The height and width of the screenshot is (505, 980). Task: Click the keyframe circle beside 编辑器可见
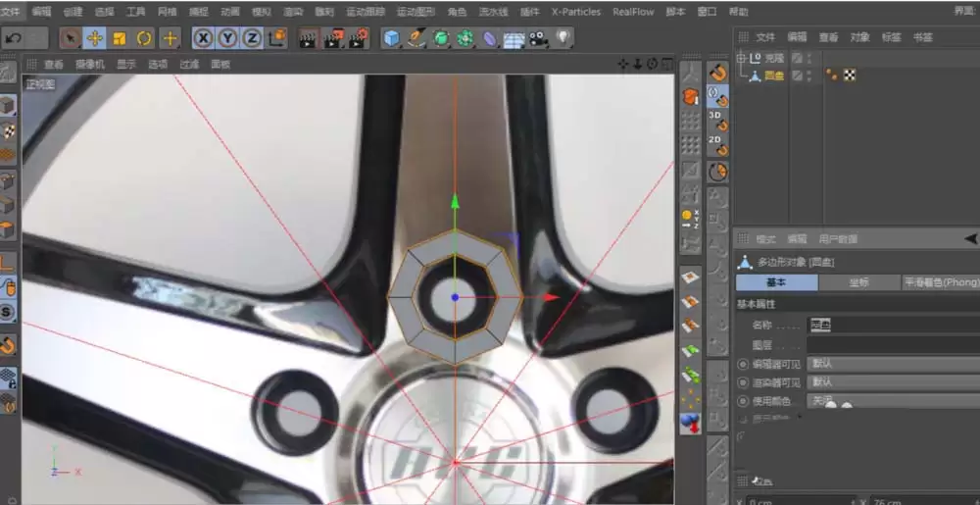coord(743,364)
